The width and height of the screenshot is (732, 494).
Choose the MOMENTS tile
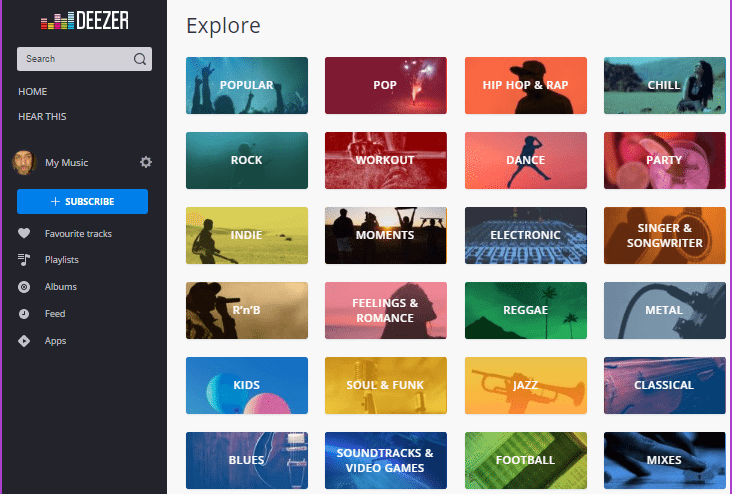(x=386, y=235)
